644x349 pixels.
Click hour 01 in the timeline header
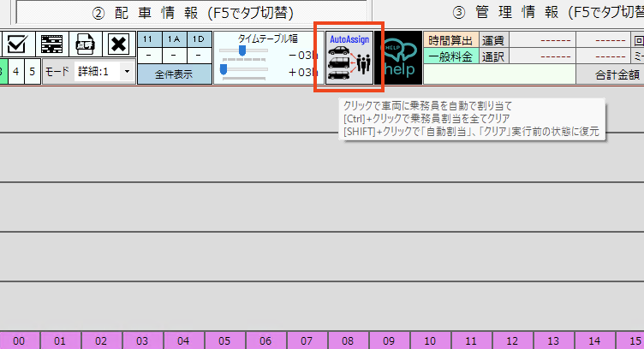60,340
